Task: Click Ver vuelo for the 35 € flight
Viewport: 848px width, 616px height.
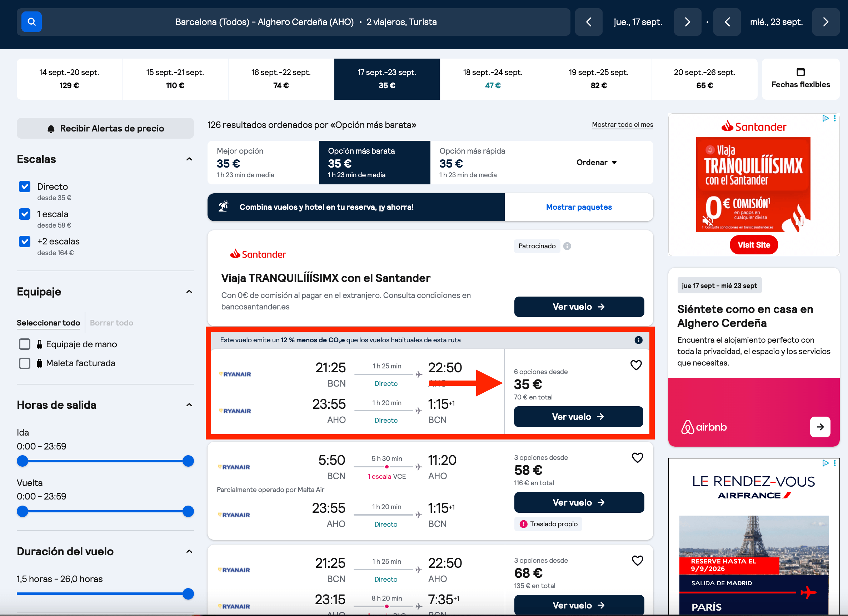Action: coord(578,417)
